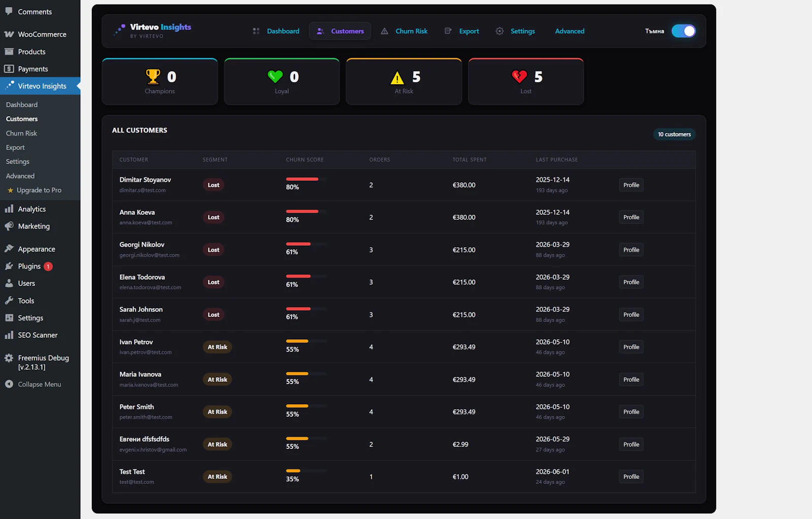Click the SEO Scanner chart icon
This screenshot has height=519, width=812.
[x=9, y=335]
